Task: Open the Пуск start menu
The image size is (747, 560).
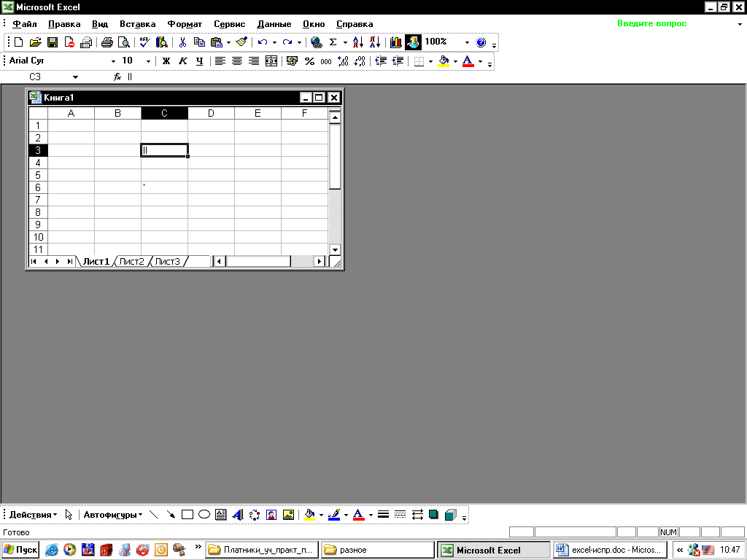Action: point(20,550)
